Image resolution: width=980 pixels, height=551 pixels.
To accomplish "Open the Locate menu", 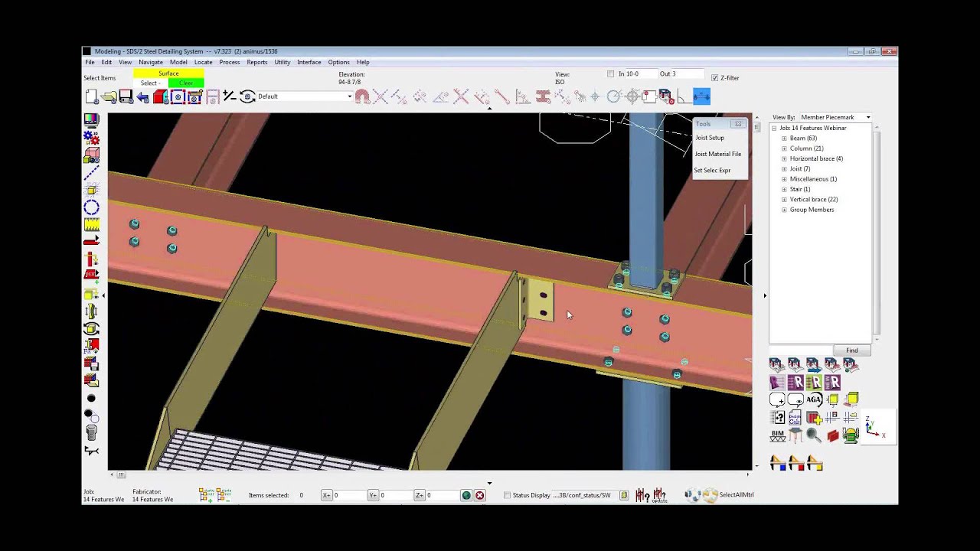I will click(x=204, y=62).
